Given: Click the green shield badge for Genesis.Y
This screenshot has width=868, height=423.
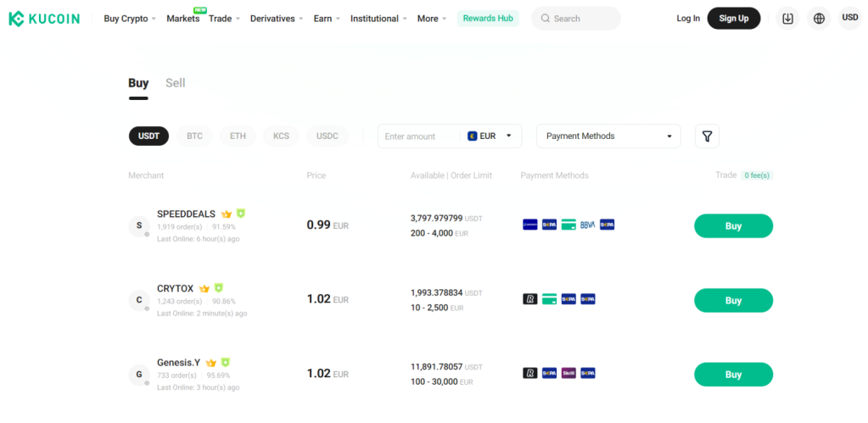Looking at the screenshot, I should pyautogui.click(x=225, y=362).
